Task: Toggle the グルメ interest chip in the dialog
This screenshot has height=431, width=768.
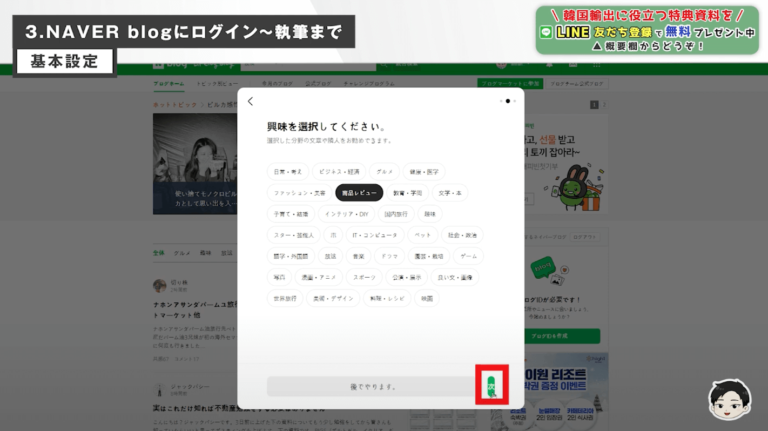Action: 384,172
